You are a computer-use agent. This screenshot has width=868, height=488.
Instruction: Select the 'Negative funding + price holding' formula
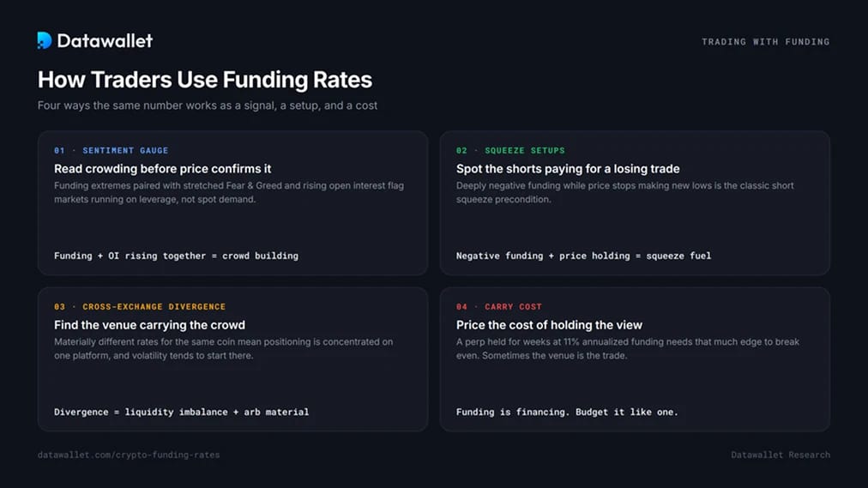pyautogui.click(x=583, y=256)
